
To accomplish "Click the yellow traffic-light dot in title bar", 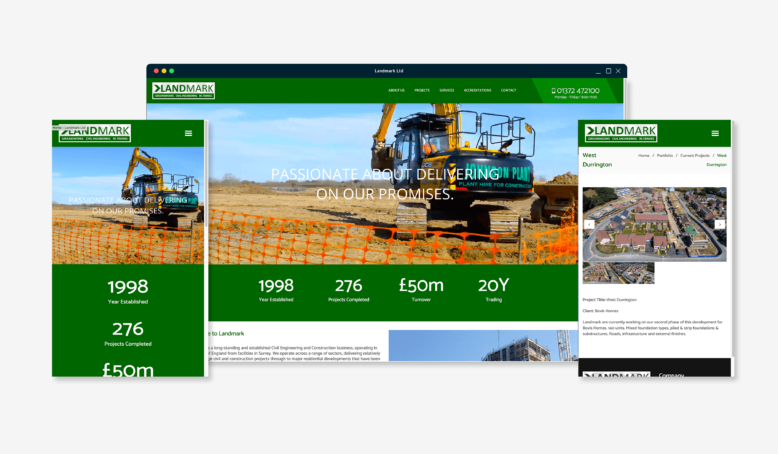I will (164, 71).
